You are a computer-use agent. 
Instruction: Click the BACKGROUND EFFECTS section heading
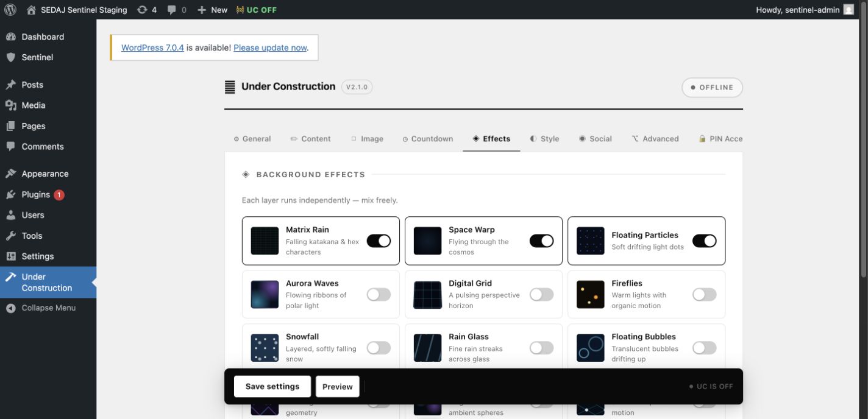(x=310, y=174)
